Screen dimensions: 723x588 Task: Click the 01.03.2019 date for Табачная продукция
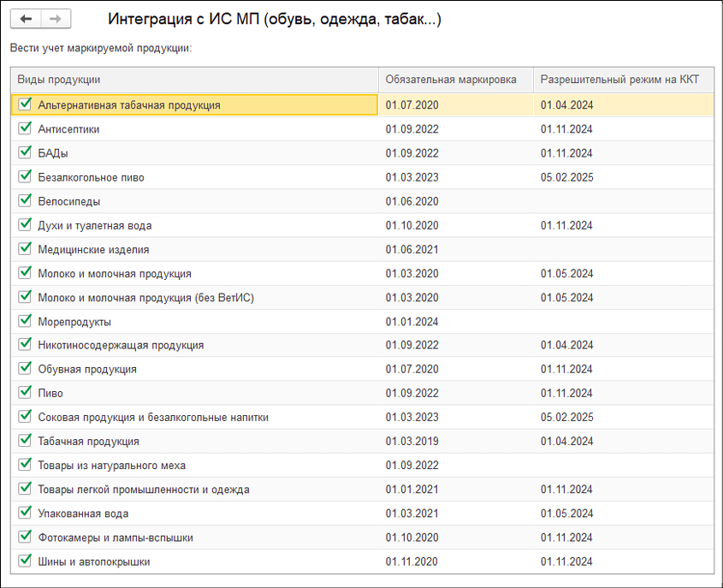(x=412, y=442)
